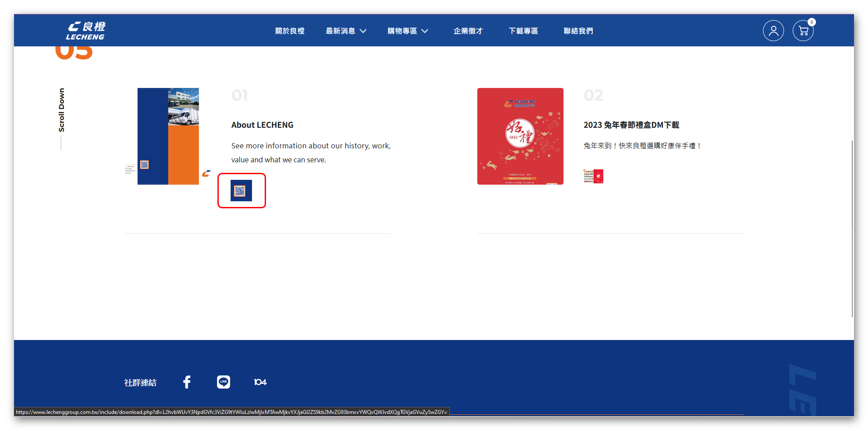Click the page vertical scrollbar

click(x=852, y=228)
